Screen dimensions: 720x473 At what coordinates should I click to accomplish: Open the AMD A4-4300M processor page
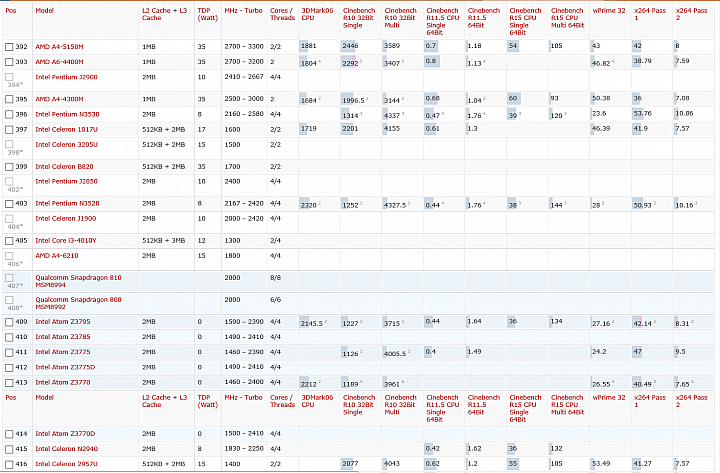pyautogui.click(x=59, y=99)
